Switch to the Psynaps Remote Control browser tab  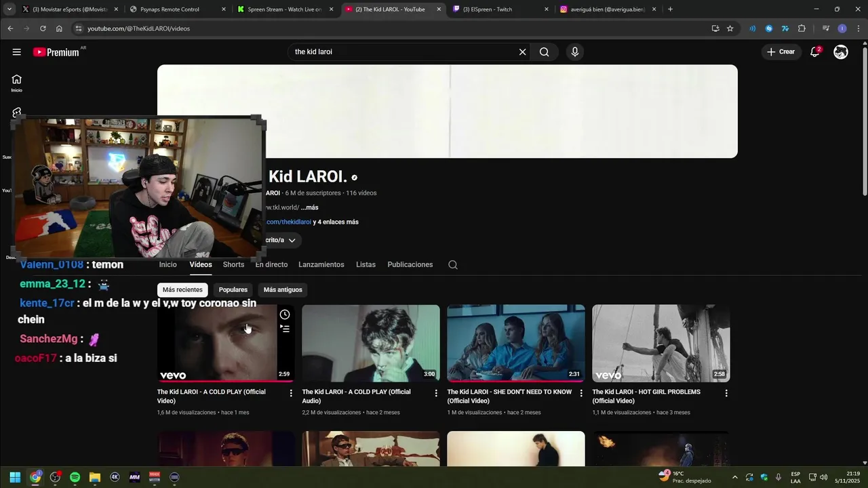[x=176, y=9]
